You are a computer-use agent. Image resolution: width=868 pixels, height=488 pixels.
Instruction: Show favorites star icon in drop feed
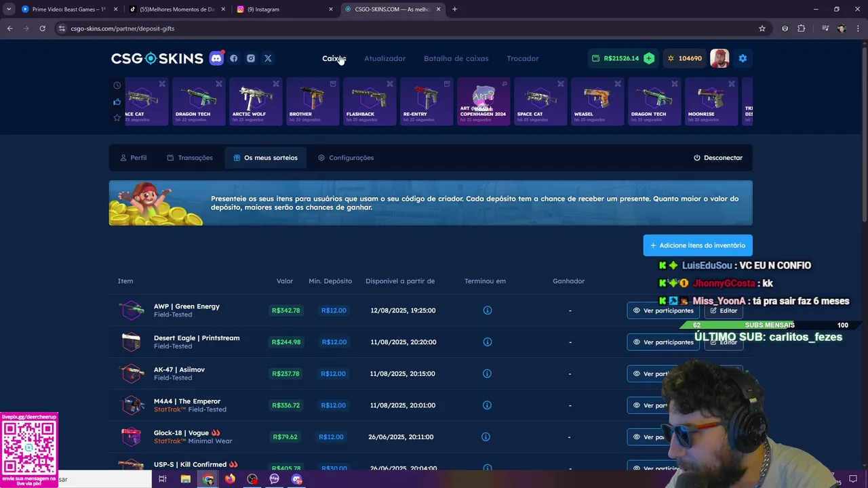point(117,117)
